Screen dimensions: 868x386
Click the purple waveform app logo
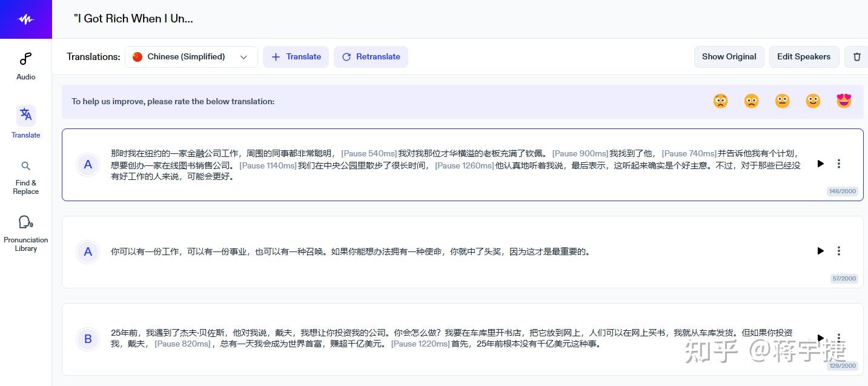click(25, 19)
